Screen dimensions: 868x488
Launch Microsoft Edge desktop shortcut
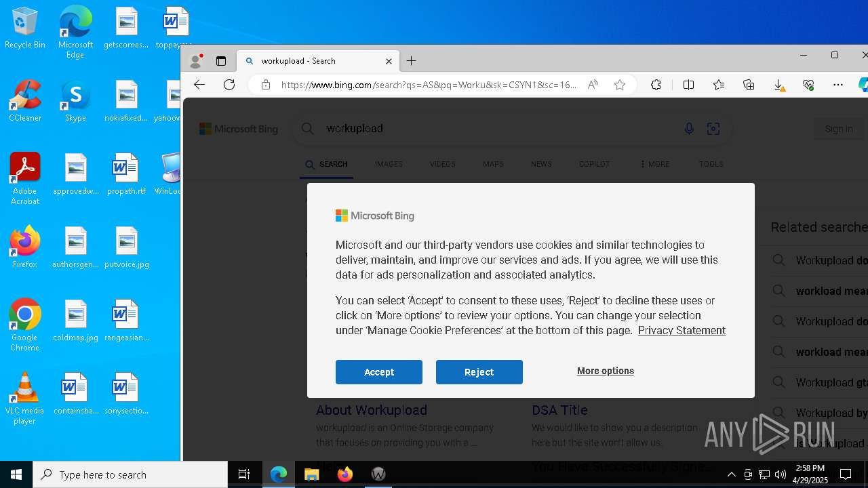point(75,33)
